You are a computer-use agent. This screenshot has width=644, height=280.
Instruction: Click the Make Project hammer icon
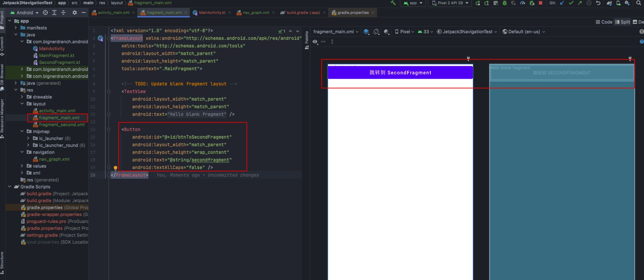point(393,3)
